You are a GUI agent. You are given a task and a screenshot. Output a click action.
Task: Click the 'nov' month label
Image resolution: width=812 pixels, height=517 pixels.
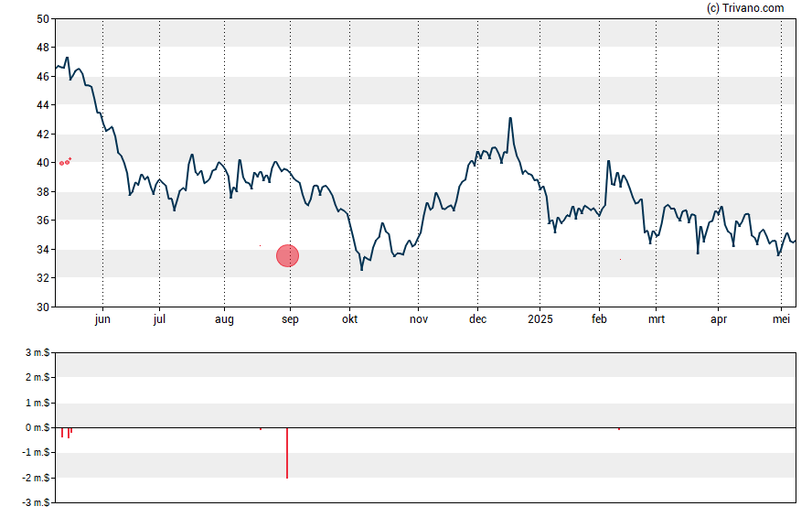point(419,319)
